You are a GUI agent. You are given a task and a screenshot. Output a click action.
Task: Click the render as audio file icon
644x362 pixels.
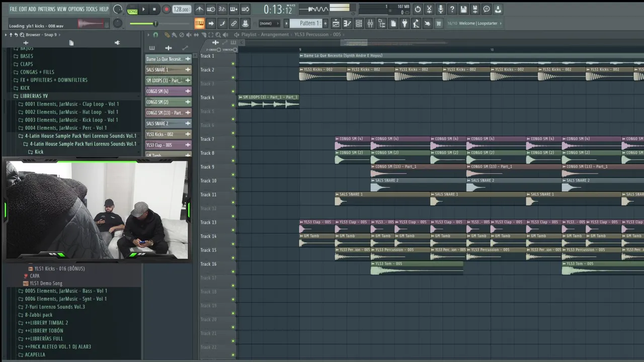[x=475, y=9]
